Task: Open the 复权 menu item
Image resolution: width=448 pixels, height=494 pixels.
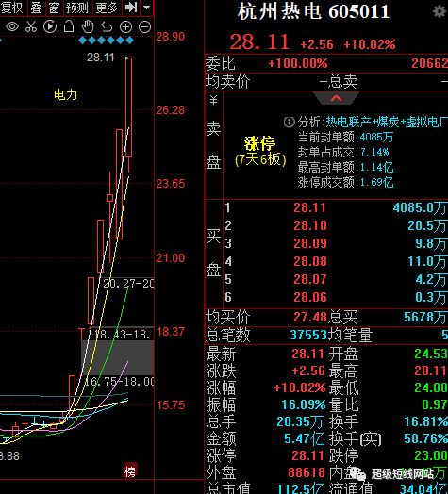Action: (x=12, y=8)
